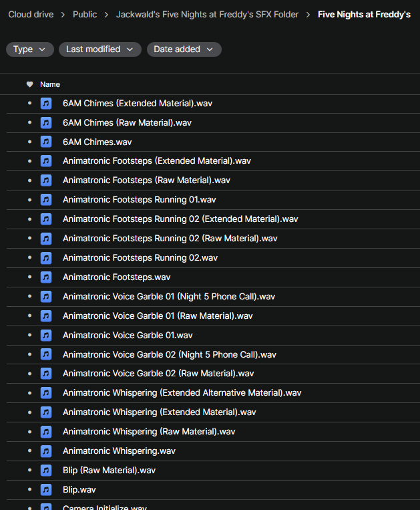
Task: Toggle favorite dot for 6AM Chimes (Extended Material).wav
Action: coord(29,103)
